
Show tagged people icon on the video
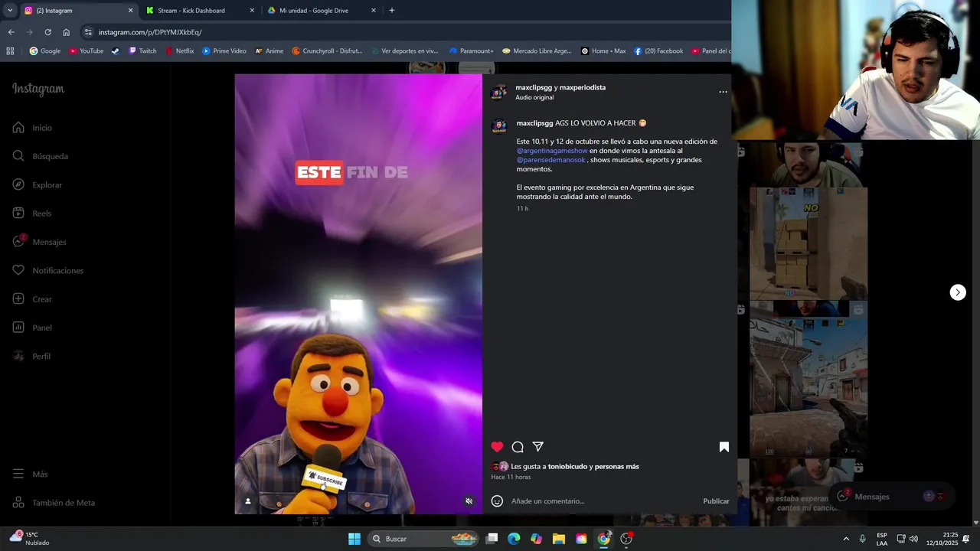coord(247,501)
